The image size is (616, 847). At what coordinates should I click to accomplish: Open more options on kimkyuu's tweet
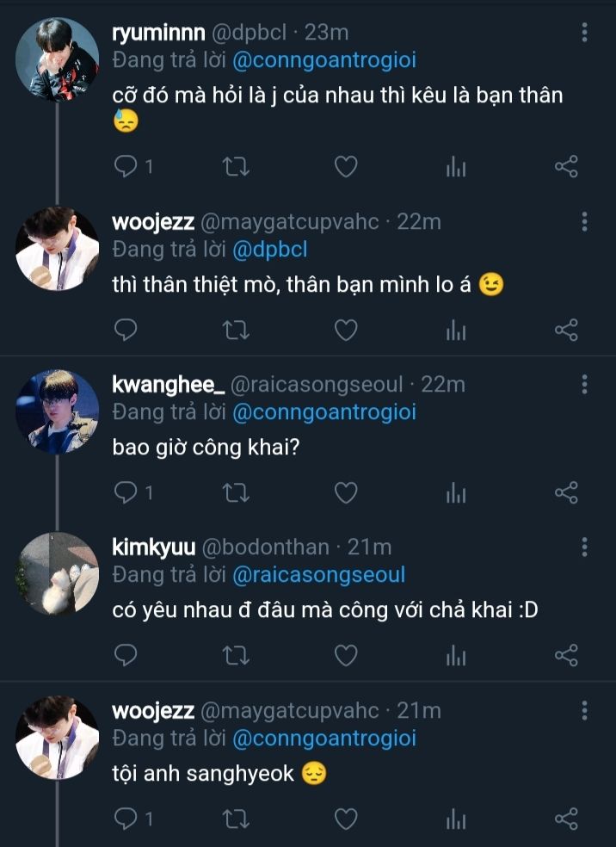tap(585, 547)
